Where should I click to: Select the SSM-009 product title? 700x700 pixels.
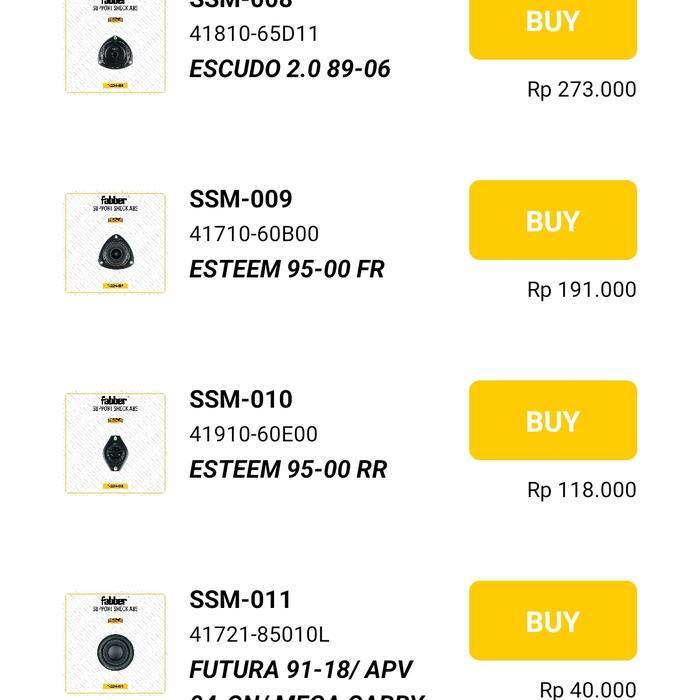click(241, 199)
